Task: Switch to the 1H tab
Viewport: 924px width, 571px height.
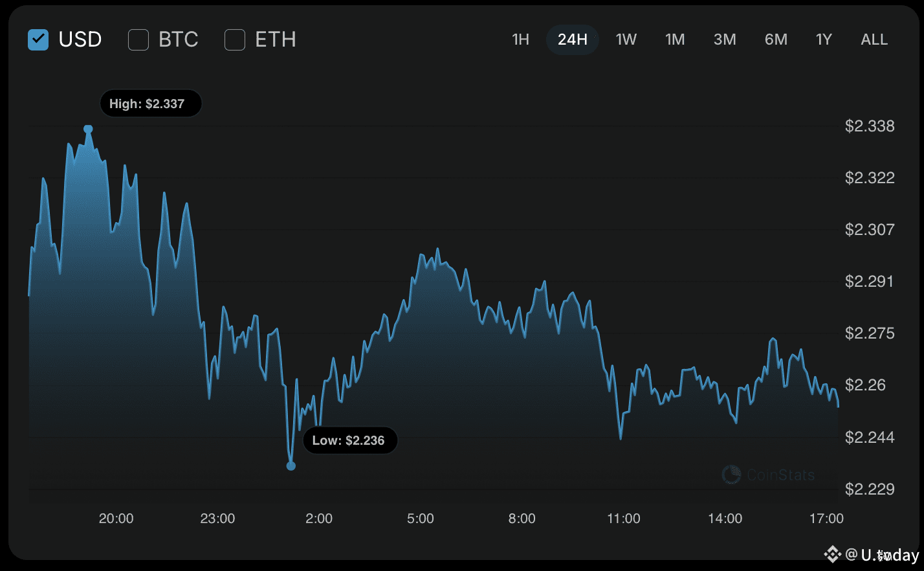Action: [x=520, y=39]
